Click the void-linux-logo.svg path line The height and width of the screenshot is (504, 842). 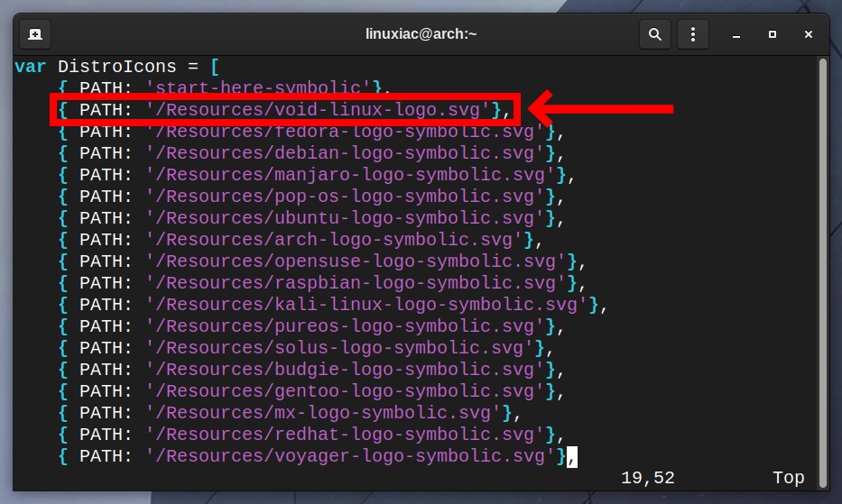(284, 109)
